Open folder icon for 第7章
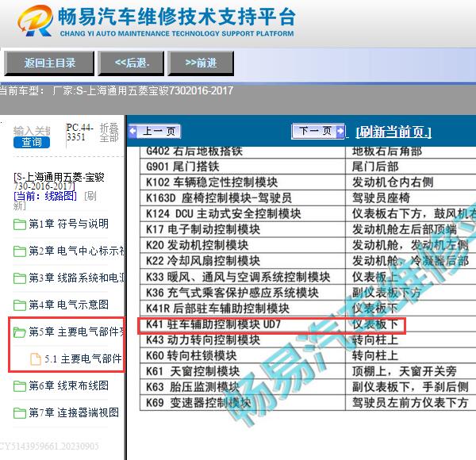The image size is (476, 460). pos(20,413)
